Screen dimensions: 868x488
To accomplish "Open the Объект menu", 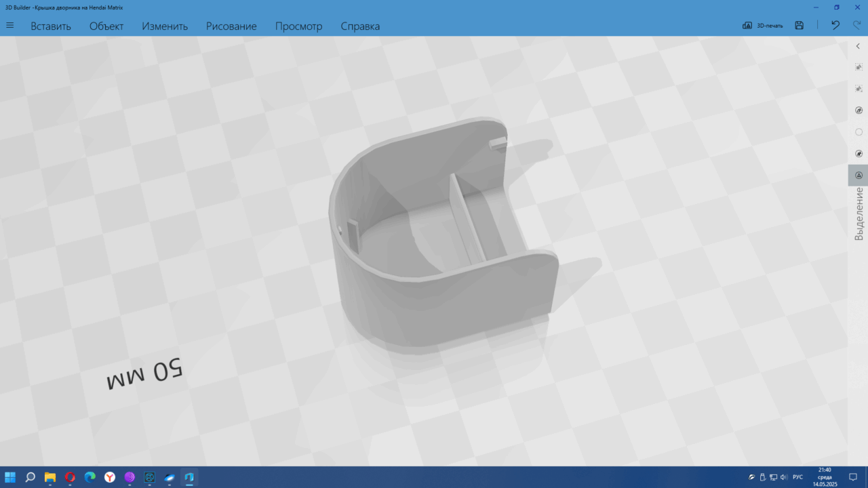I will pyautogui.click(x=106, y=26).
